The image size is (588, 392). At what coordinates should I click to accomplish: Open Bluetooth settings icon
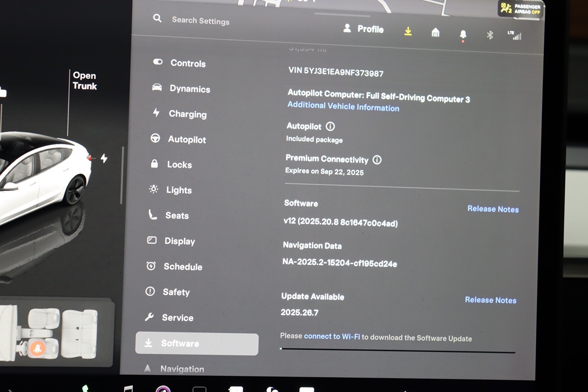[490, 35]
